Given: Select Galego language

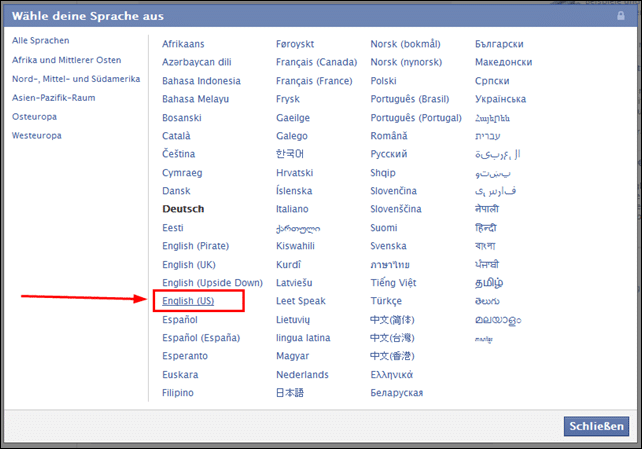Looking at the screenshot, I should pos(292,136).
